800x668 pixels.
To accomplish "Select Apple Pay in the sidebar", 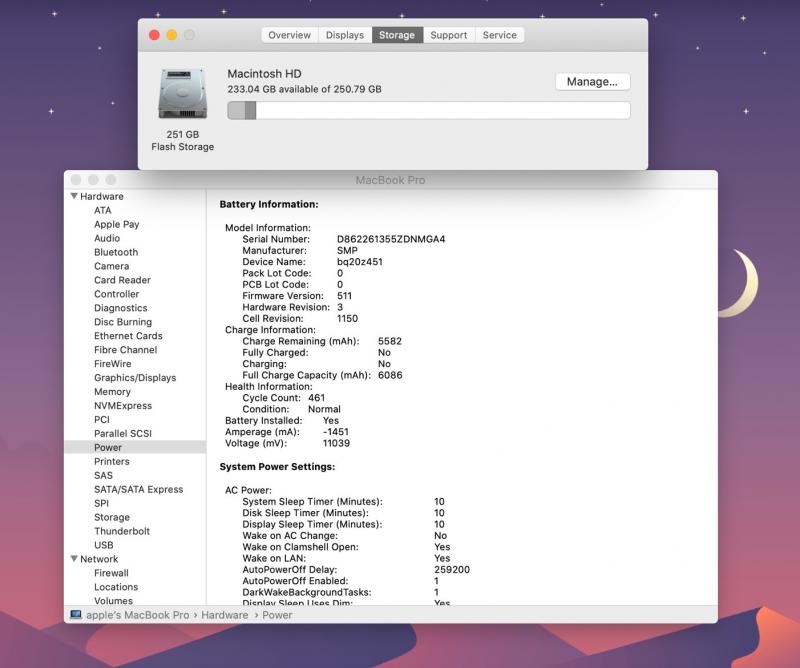I will (117, 224).
